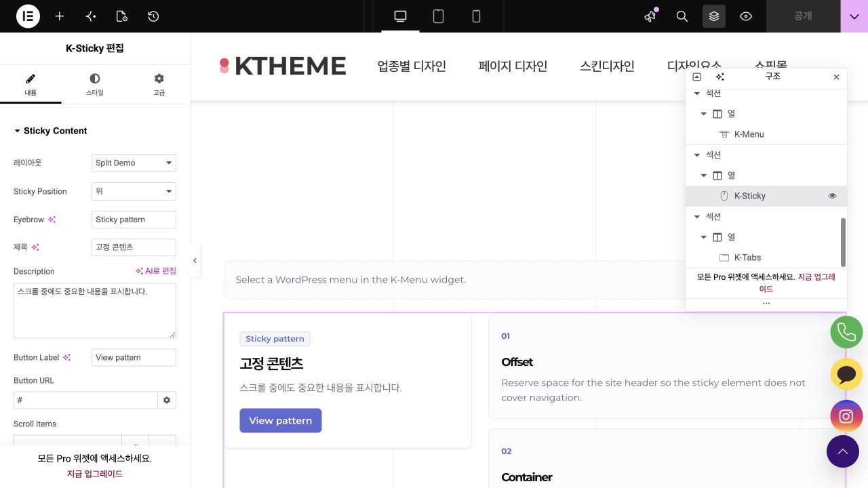This screenshot has width=868, height=488.
Task: Open Button URL link options gear
Action: point(167,400)
